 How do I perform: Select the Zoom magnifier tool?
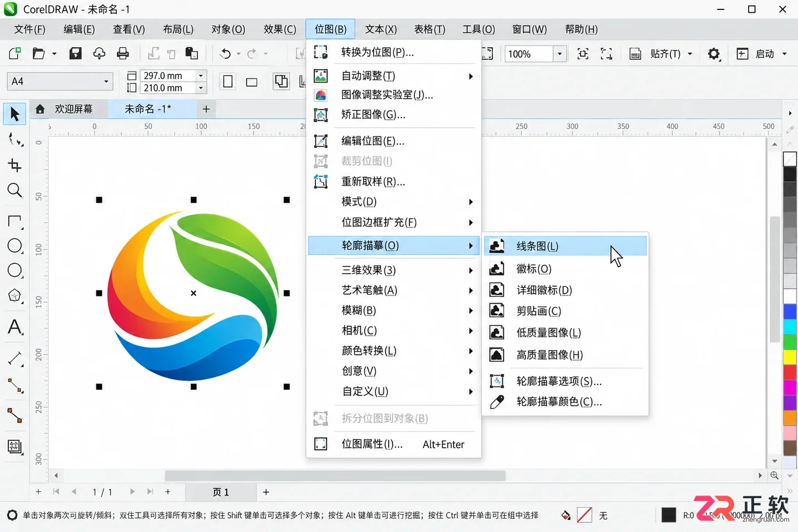click(x=15, y=191)
